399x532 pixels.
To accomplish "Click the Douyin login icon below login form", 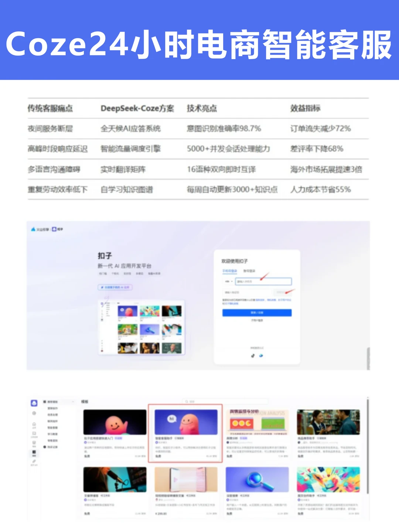I will point(253,356).
